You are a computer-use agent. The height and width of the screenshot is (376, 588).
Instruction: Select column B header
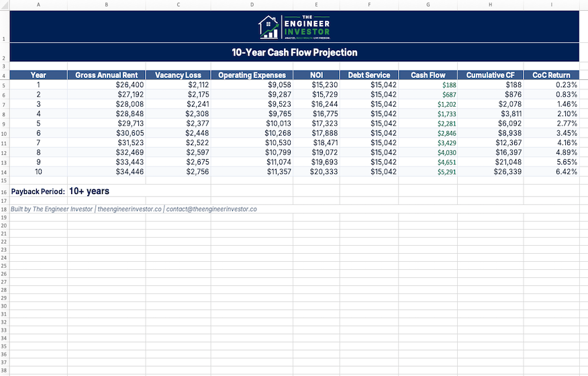[x=107, y=5]
